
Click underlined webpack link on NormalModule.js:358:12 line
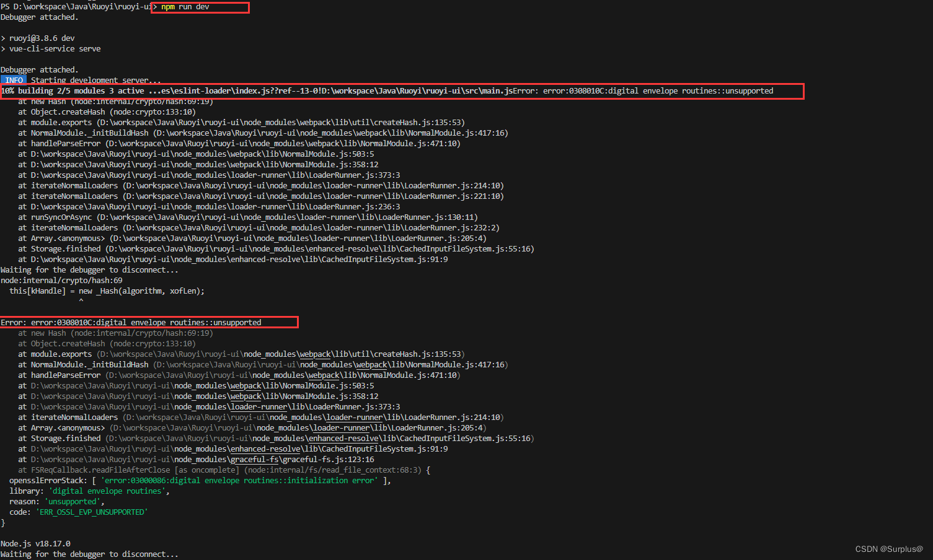(x=244, y=396)
